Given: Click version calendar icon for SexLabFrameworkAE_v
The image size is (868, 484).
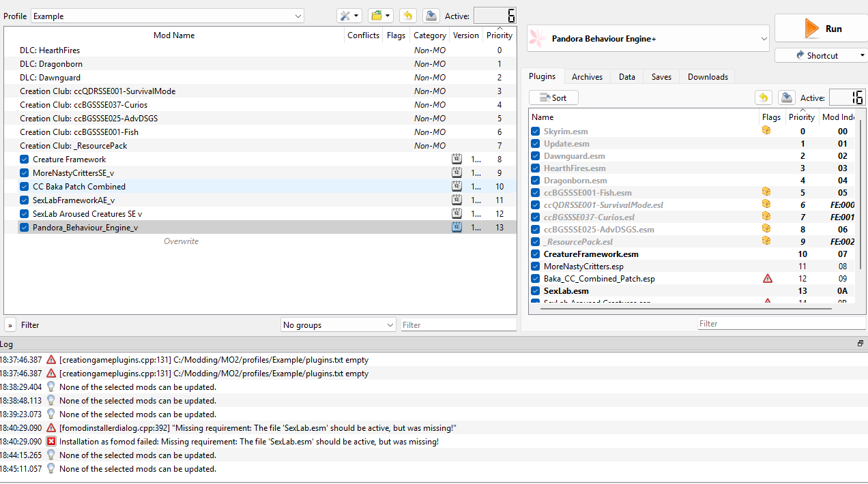Looking at the screenshot, I should (x=457, y=200).
